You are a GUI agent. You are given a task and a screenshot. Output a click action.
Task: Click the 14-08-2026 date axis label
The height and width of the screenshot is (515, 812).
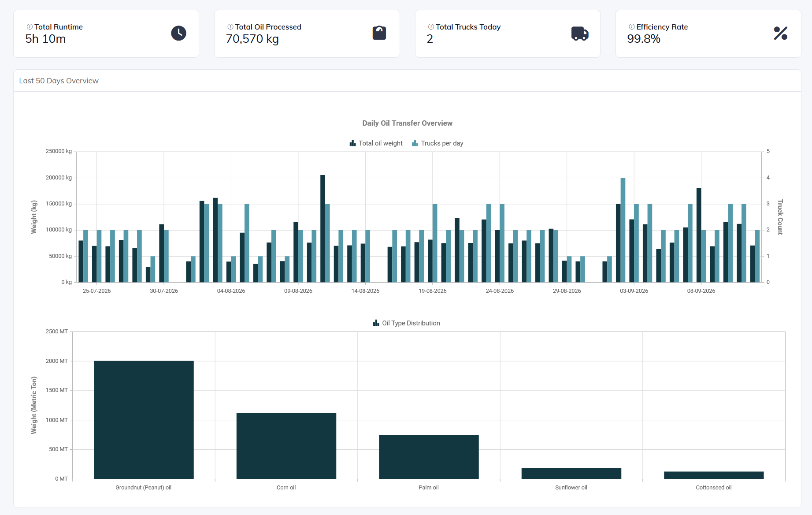click(x=365, y=291)
